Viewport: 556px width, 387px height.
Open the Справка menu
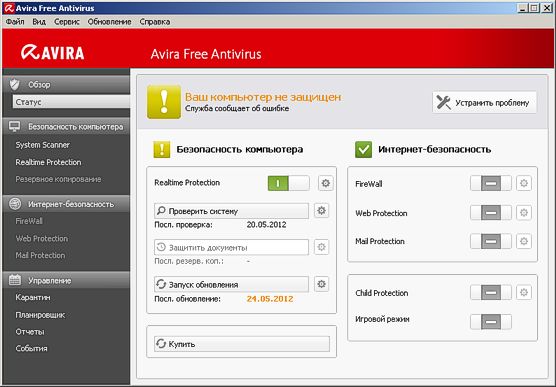(155, 22)
